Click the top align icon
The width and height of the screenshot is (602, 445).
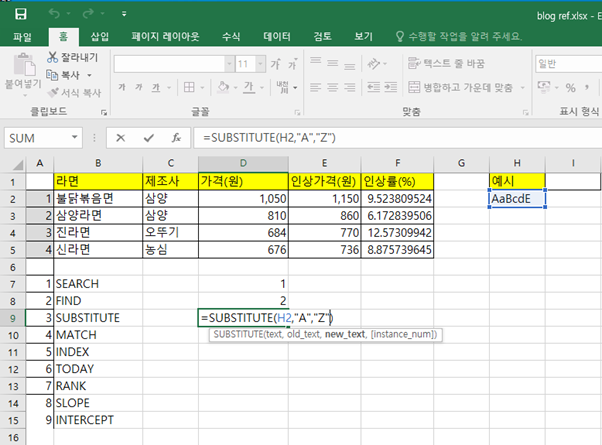(316, 62)
